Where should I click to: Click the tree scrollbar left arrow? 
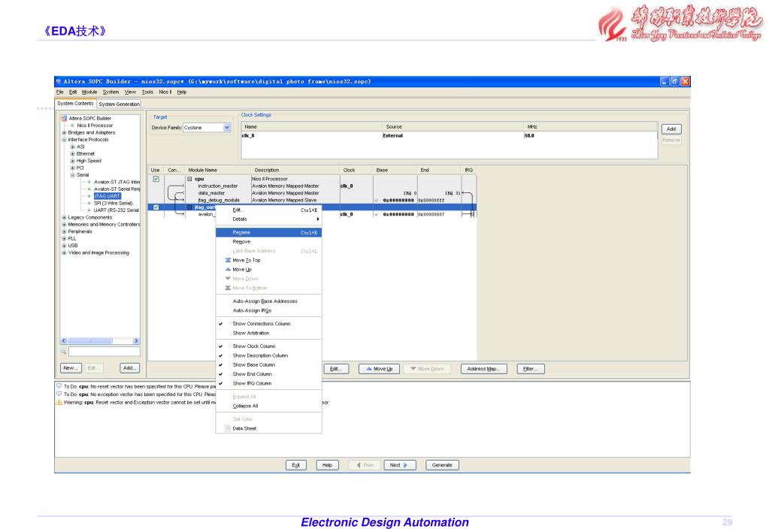pos(64,341)
